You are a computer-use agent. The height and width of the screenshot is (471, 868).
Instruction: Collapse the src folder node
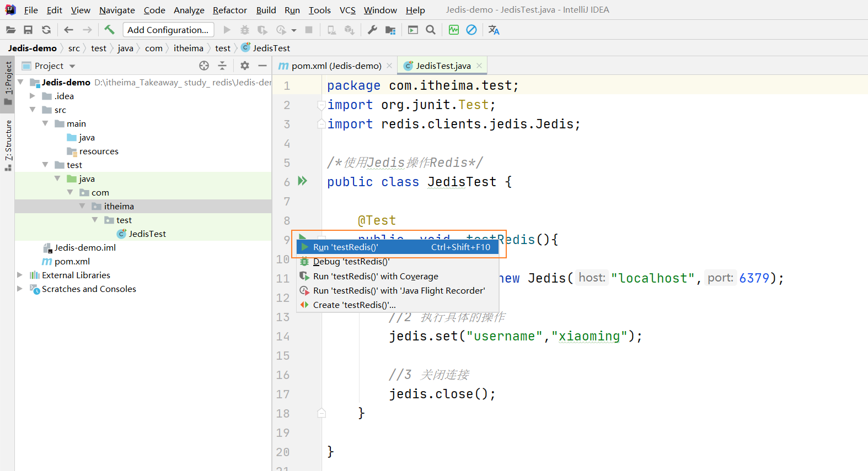click(33, 110)
